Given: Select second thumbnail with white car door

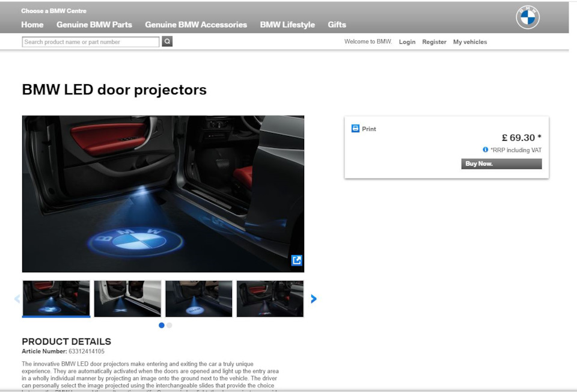Looking at the screenshot, I should 127,298.
